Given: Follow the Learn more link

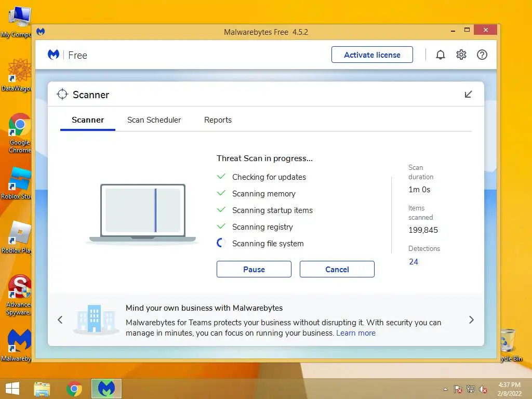Looking at the screenshot, I should [356, 333].
